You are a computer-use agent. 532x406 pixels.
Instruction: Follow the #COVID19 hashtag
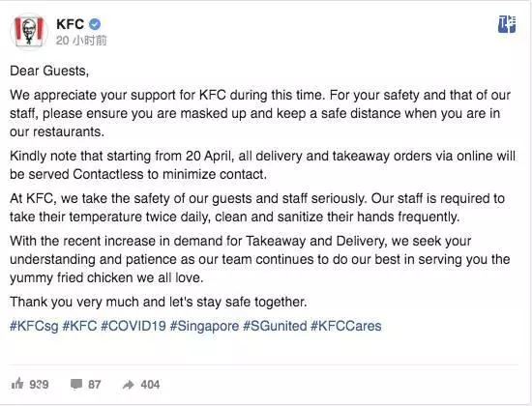click(133, 326)
